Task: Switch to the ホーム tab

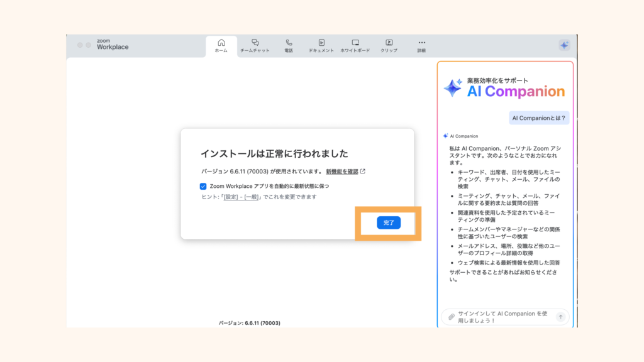Action: tap(221, 43)
